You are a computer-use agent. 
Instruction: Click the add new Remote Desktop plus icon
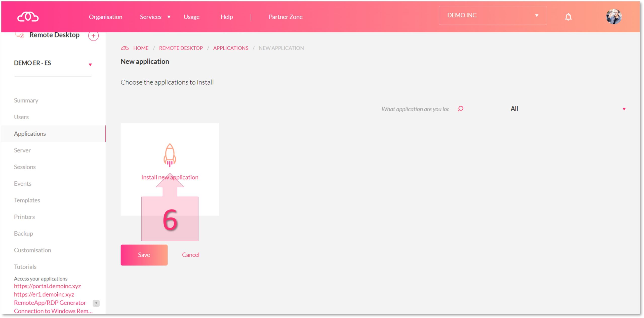pos(93,36)
